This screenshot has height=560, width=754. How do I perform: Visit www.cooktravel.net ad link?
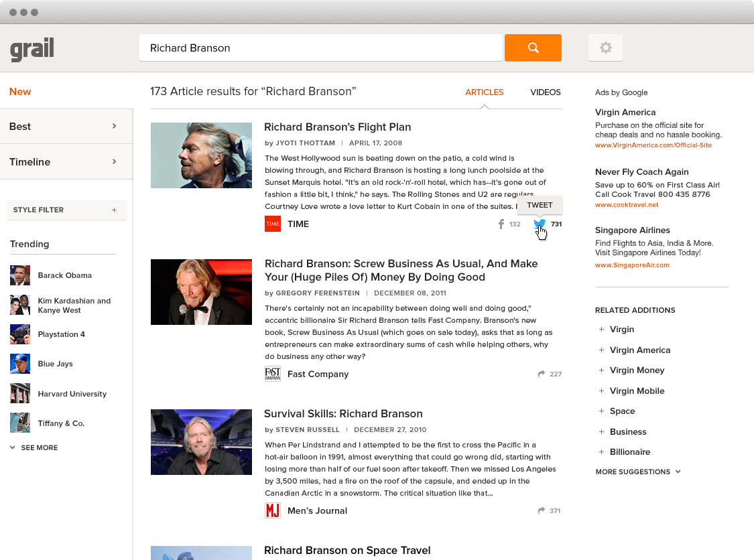(627, 205)
